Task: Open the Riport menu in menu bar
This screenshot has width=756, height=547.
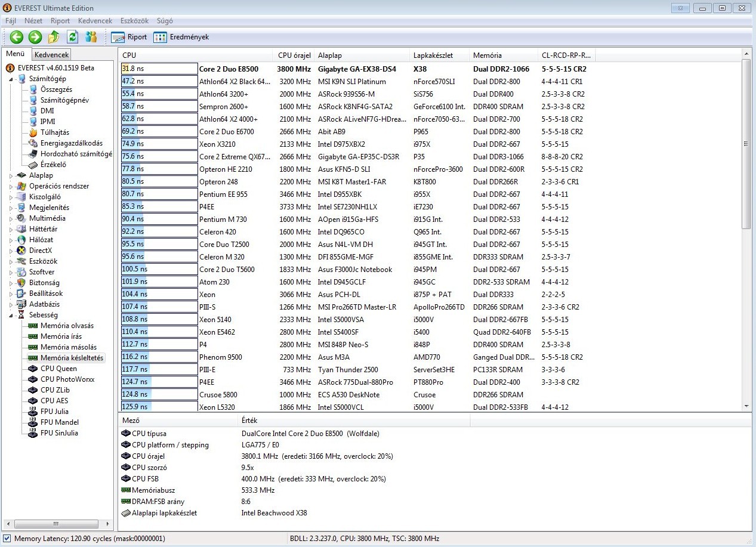Action: coord(60,21)
